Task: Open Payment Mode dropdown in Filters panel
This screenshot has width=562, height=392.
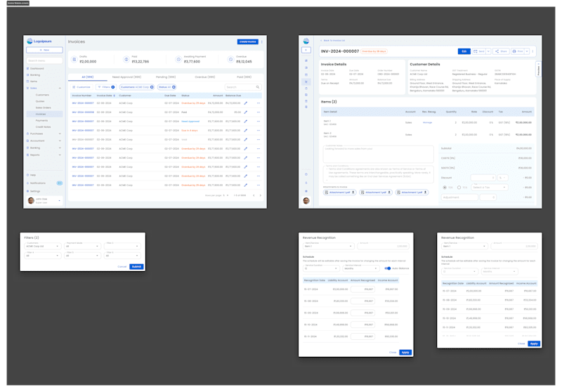Action: 82,246
